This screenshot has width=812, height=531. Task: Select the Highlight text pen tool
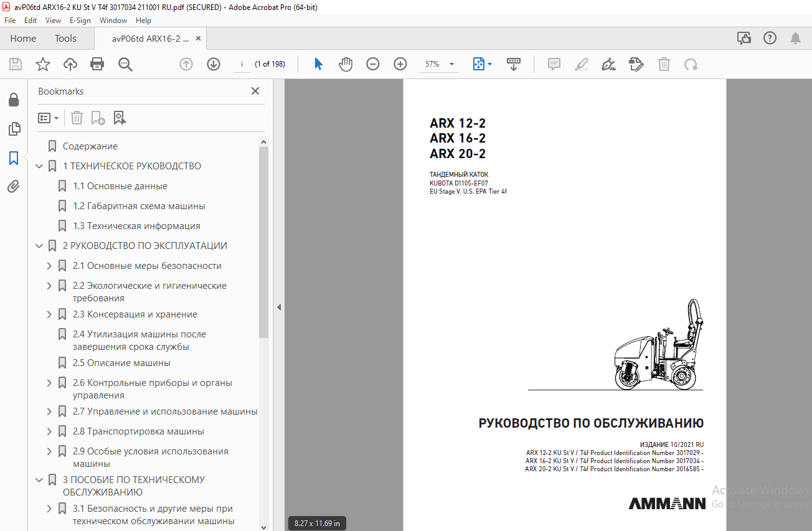point(582,64)
